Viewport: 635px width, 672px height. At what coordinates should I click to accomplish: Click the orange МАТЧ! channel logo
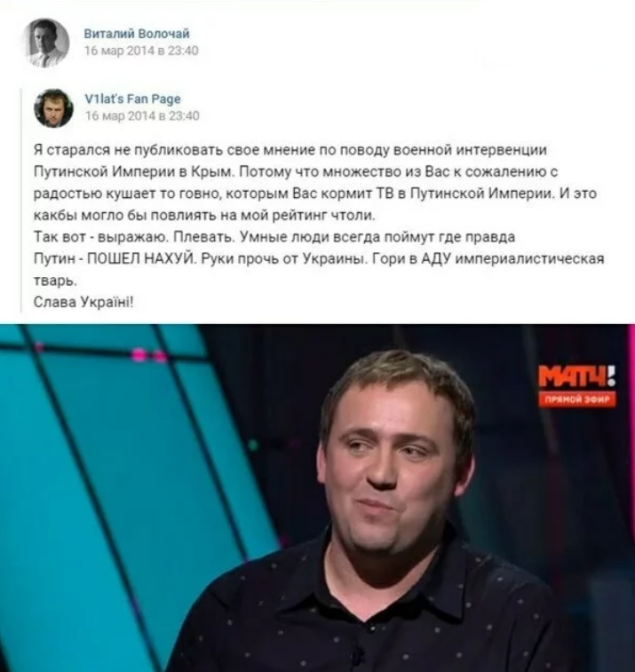[x=576, y=376]
